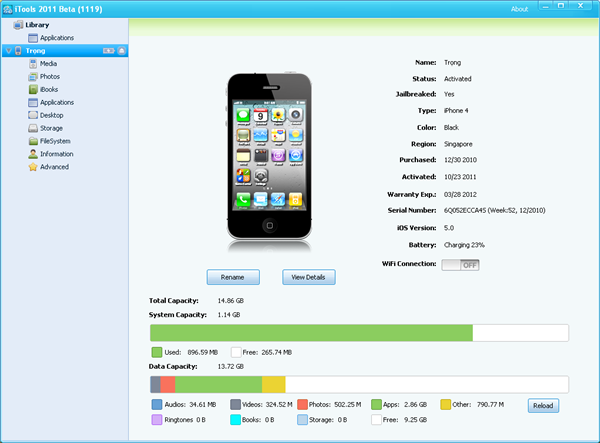This screenshot has width=600, height=443.
Task: Select the Library root node
Action: [x=36, y=24]
